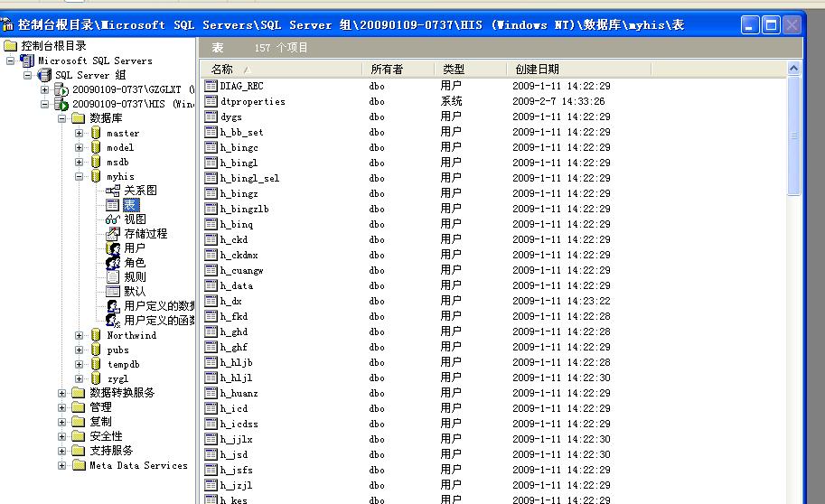Image resolution: width=825 pixels, height=504 pixels.
Task: Select the h_icdss table name
Action: tap(239, 424)
